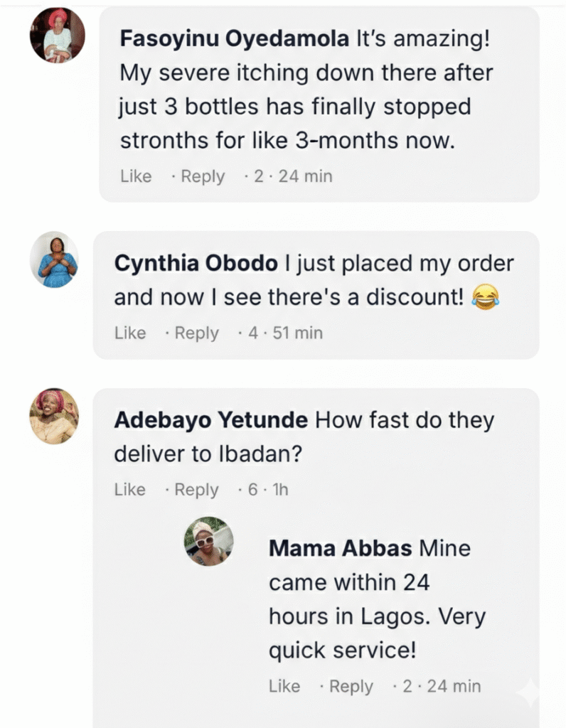Reply to Fasoyinu Oyedamola's comment
The height and width of the screenshot is (728, 566).
[203, 176]
